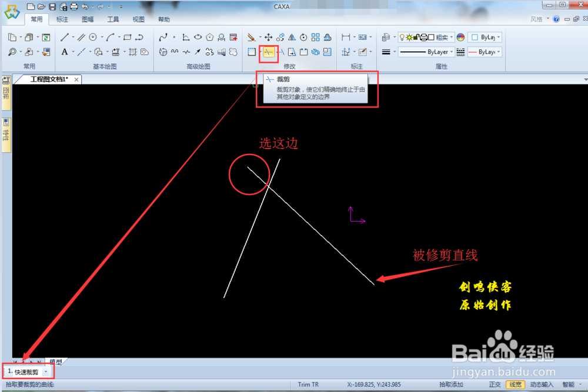This screenshot has width=588, height=392.
Task: Select the 常用 ribbon tab
Action: point(36,19)
